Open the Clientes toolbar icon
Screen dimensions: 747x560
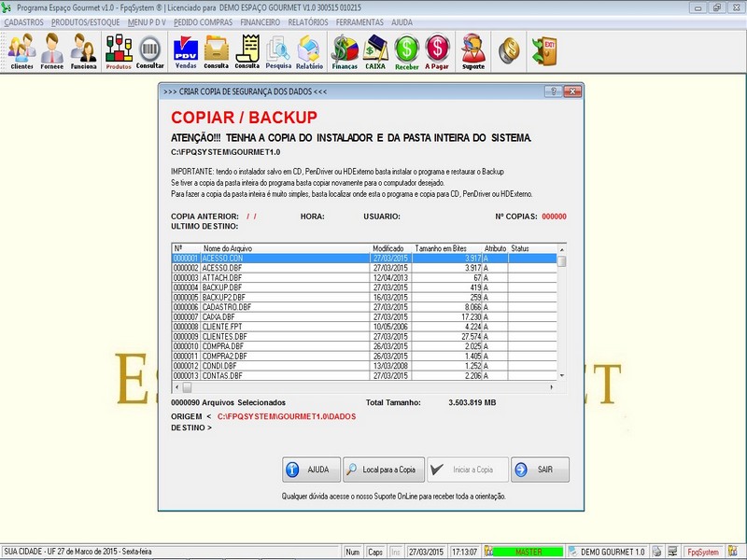[x=21, y=51]
